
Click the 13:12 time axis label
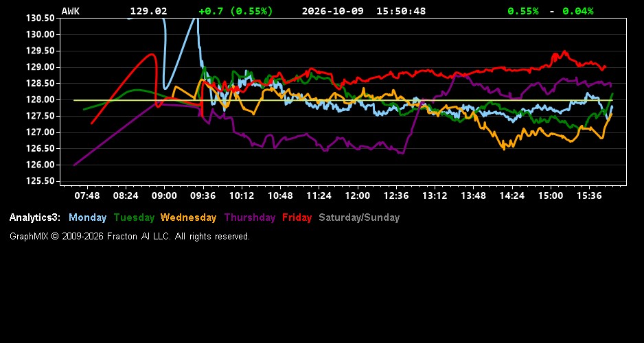pyautogui.click(x=435, y=196)
